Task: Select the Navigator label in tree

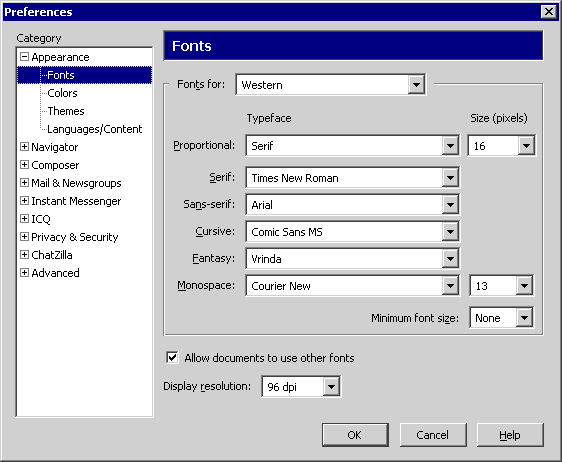Action: 54,147
